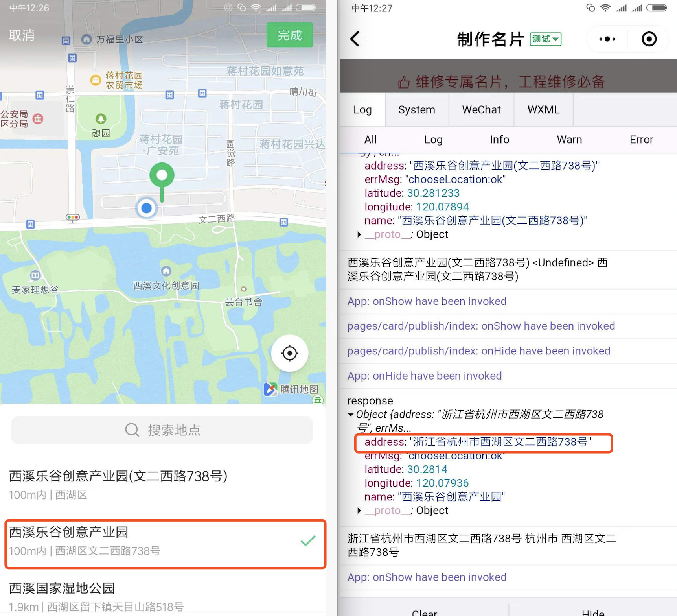Tap the thumbs-up banner icon
Viewport: 677px width, 616px height.
pyautogui.click(x=403, y=82)
